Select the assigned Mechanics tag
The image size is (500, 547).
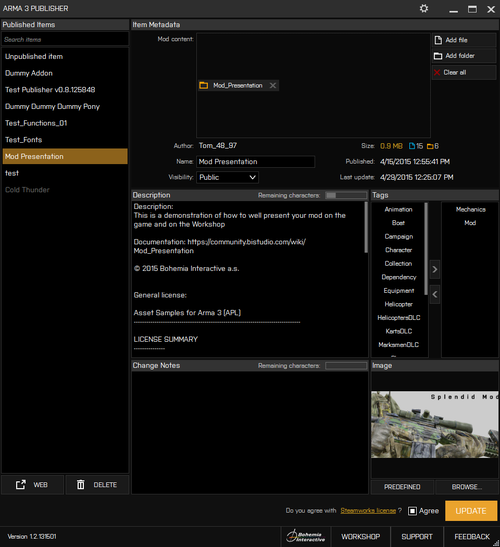470,209
